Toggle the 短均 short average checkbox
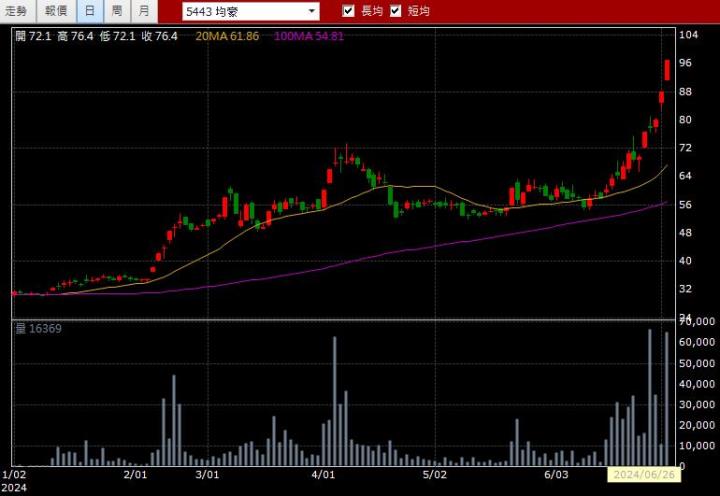 pyautogui.click(x=395, y=11)
